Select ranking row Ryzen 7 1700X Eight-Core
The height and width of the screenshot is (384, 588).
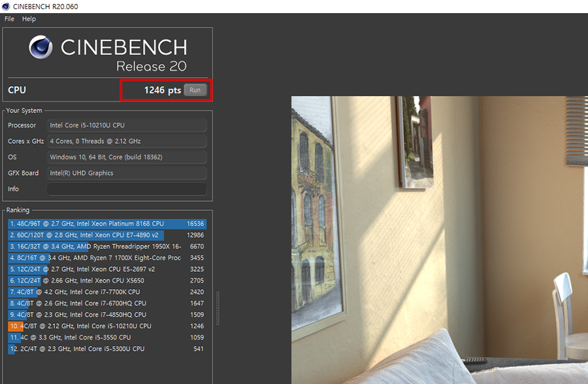click(107, 258)
